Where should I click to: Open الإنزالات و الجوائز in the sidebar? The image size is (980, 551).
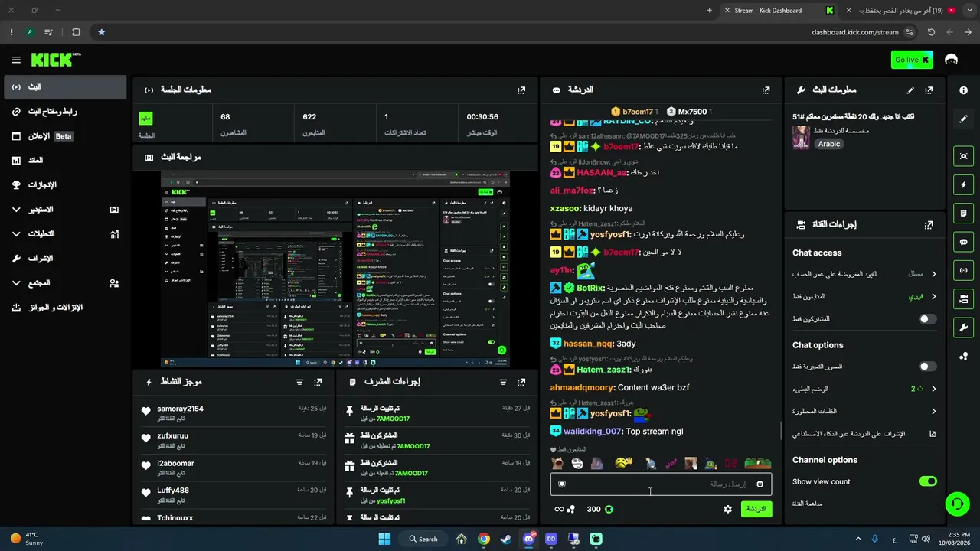pyautogui.click(x=65, y=307)
